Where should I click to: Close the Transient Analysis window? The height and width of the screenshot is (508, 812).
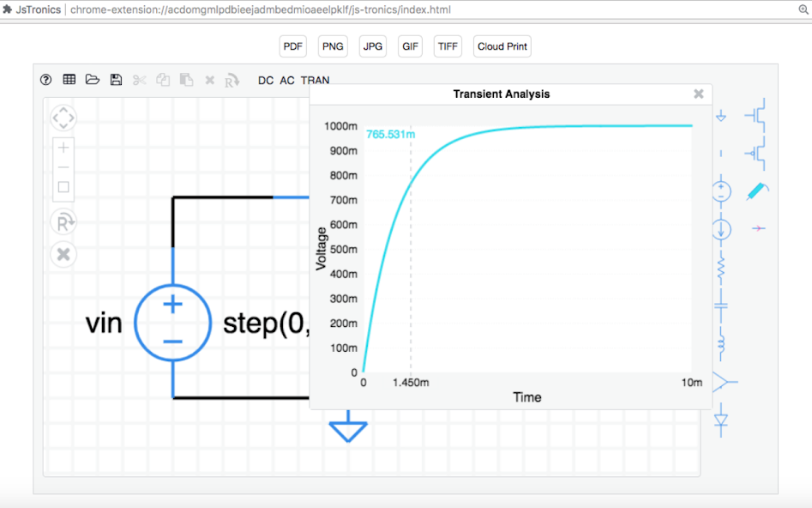[699, 94]
